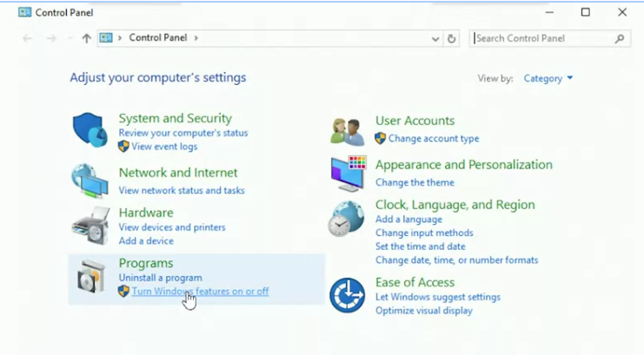Open View network status and tasks

[182, 190]
